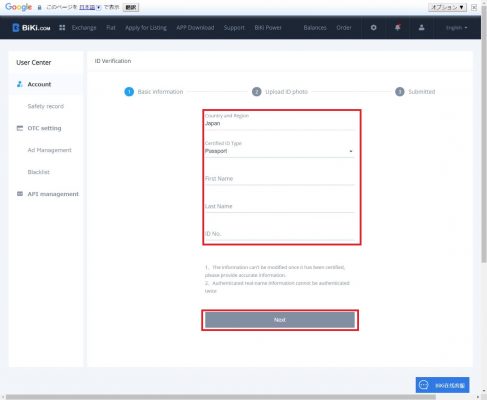Open the grid apps menu icon
This screenshot has width=487, height=400.
pyautogui.click(x=62, y=28)
